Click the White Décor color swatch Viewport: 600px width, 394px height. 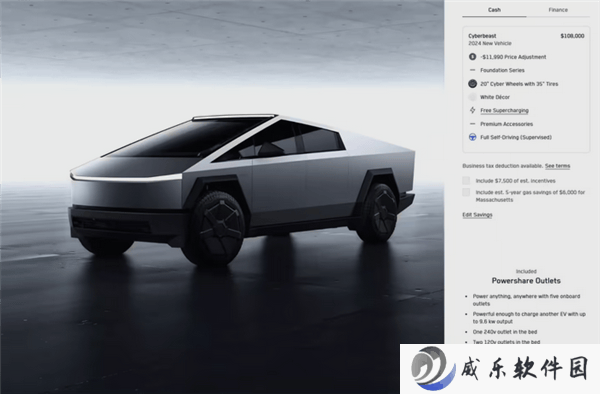[473, 97]
